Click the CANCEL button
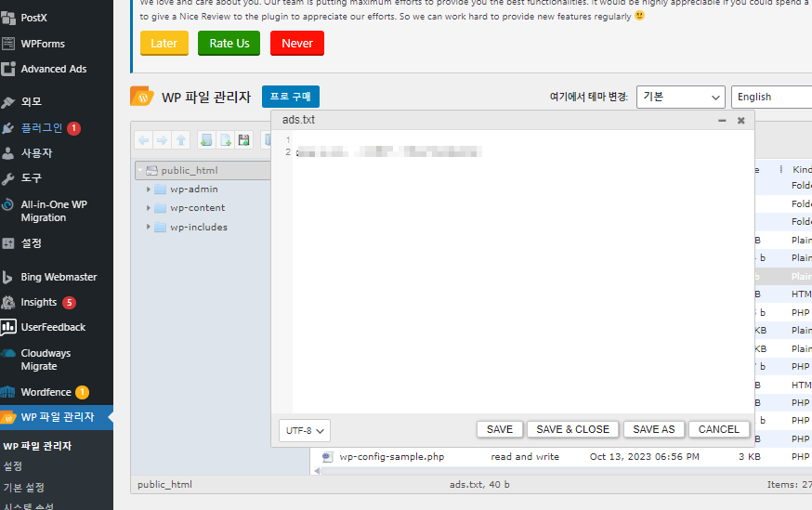812x510 pixels. pos(719,429)
